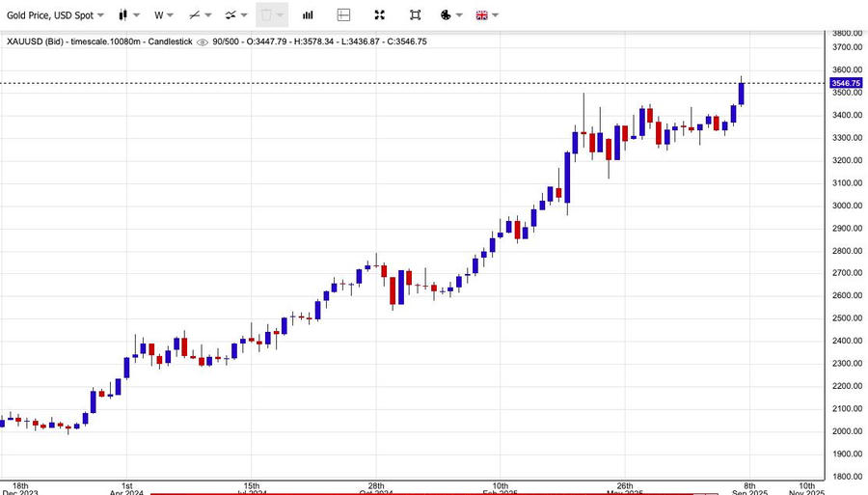Click the greyed-out delete trash icon
The image size is (868, 495).
pyautogui.click(x=268, y=15)
